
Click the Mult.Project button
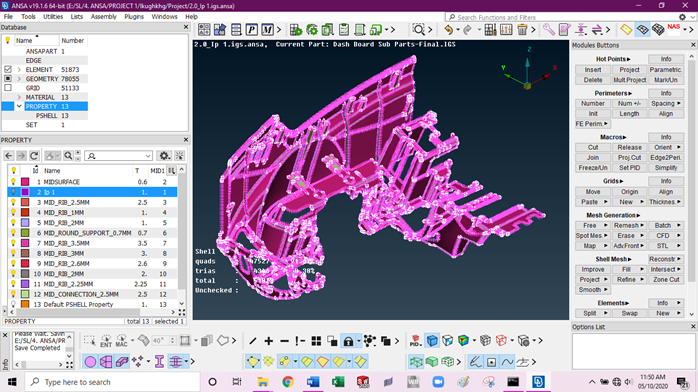(x=629, y=80)
